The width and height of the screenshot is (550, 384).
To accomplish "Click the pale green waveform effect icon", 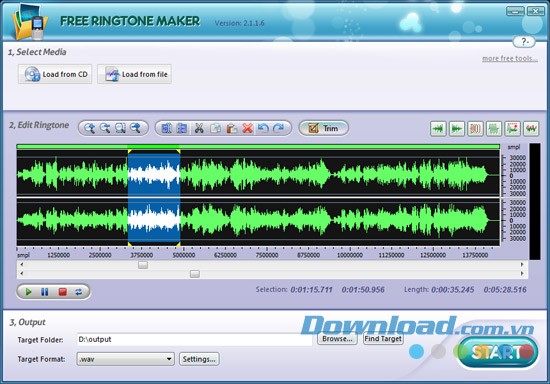I will 494,129.
